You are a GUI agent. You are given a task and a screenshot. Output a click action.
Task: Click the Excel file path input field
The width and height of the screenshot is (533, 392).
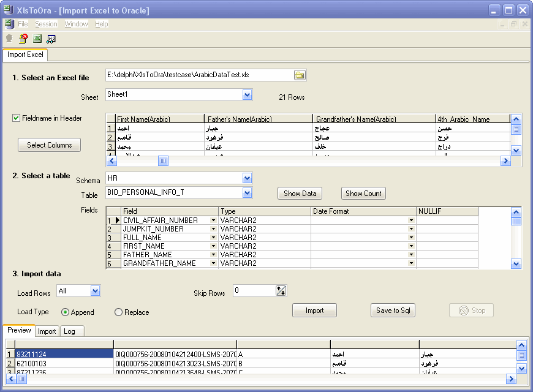(x=200, y=75)
